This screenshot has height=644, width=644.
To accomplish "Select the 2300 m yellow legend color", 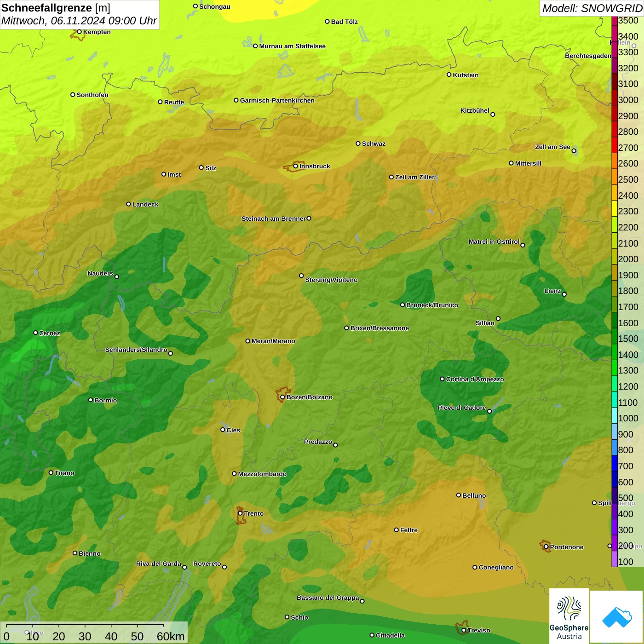I will [x=615, y=209].
